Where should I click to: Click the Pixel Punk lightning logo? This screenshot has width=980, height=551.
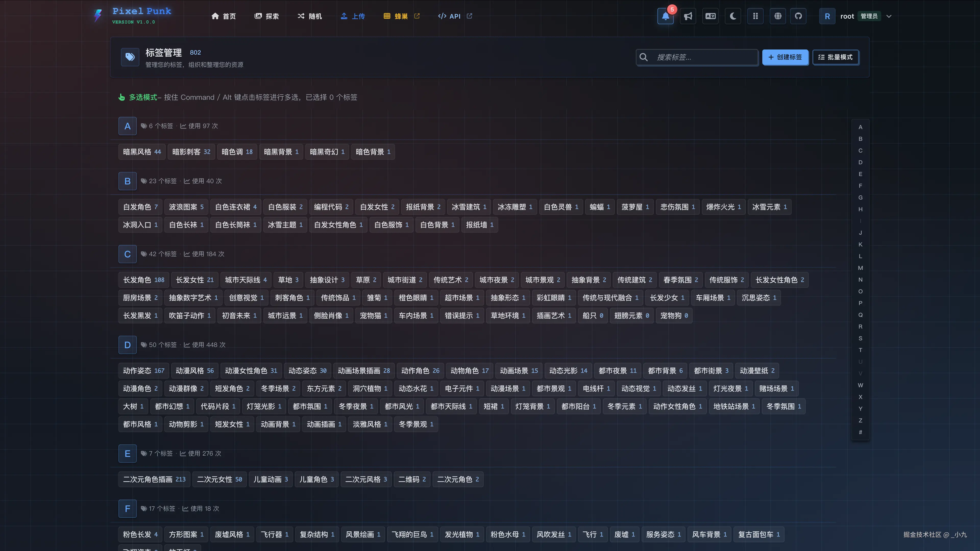coord(98,16)
